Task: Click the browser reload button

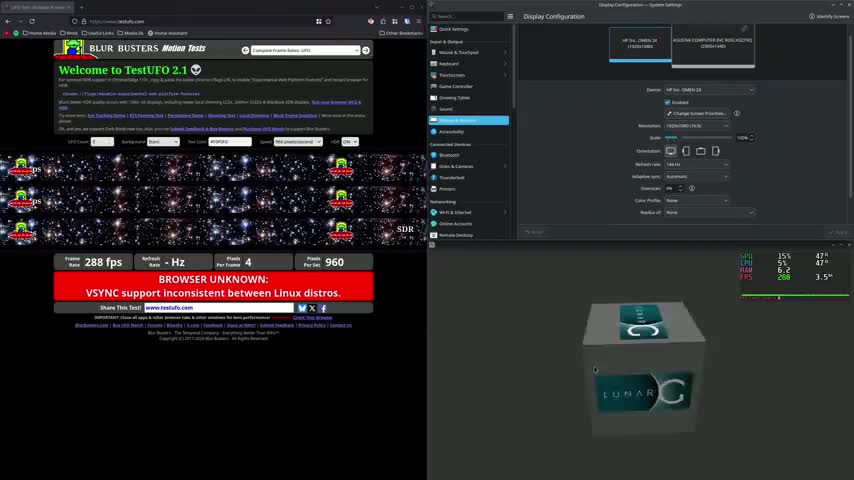Action: [x=32, y=21]
